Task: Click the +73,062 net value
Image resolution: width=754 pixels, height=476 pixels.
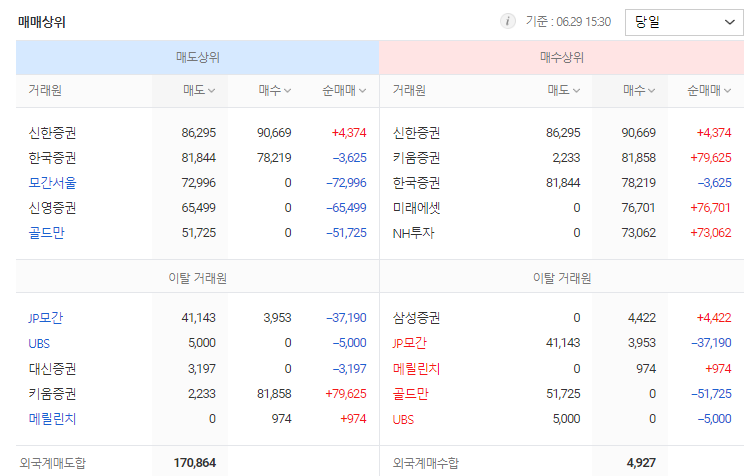Action: [711, 233]
